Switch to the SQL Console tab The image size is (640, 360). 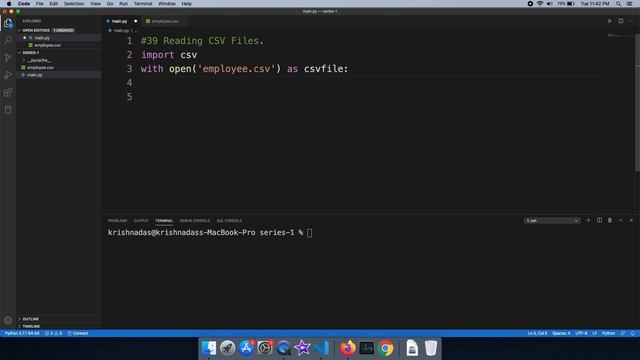(229, 220)
